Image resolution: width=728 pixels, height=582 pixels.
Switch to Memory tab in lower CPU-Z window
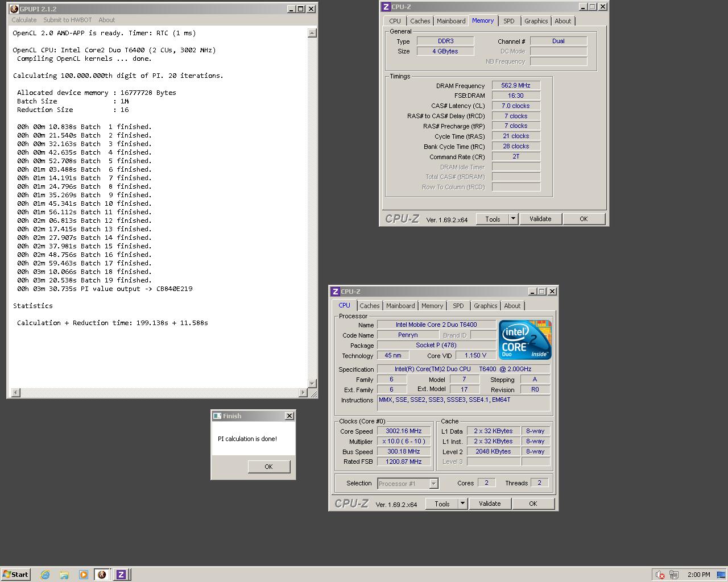point(432,306)
